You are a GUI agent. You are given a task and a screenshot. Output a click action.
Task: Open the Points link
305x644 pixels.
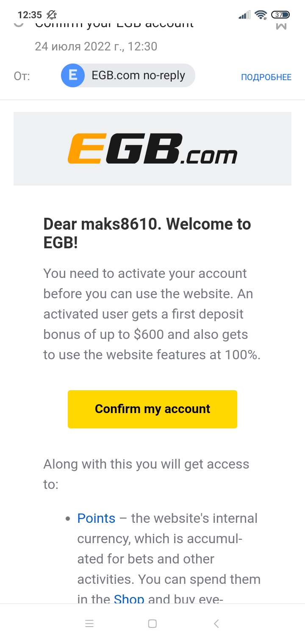pos(96,518)
